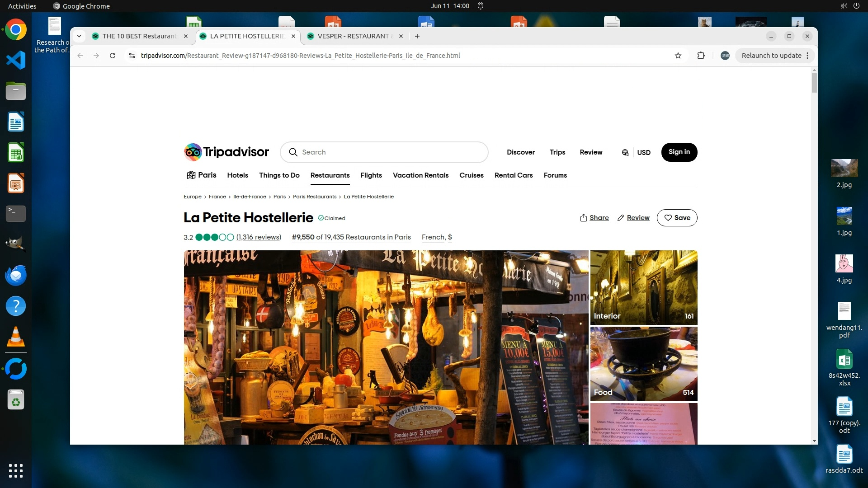Reload the Tripadvisor page
This screenshot has height=488, width=868.
coord(113,56)
